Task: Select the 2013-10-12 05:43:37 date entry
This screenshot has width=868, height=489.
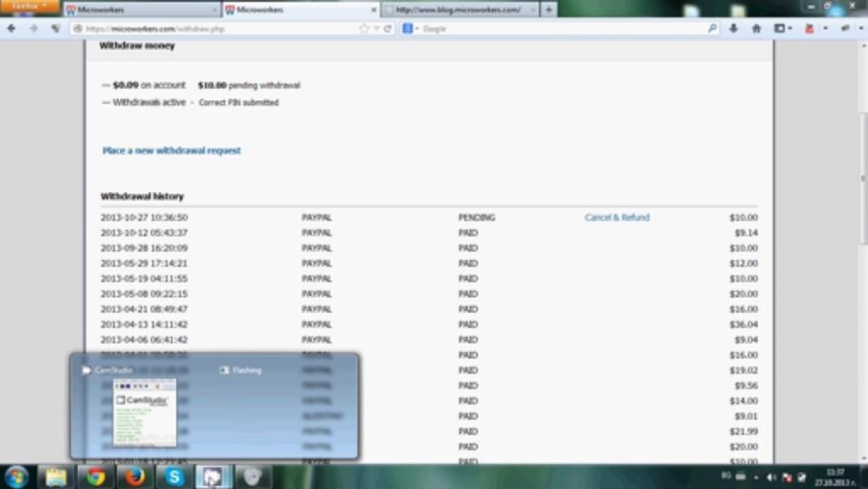Action: 144,233
